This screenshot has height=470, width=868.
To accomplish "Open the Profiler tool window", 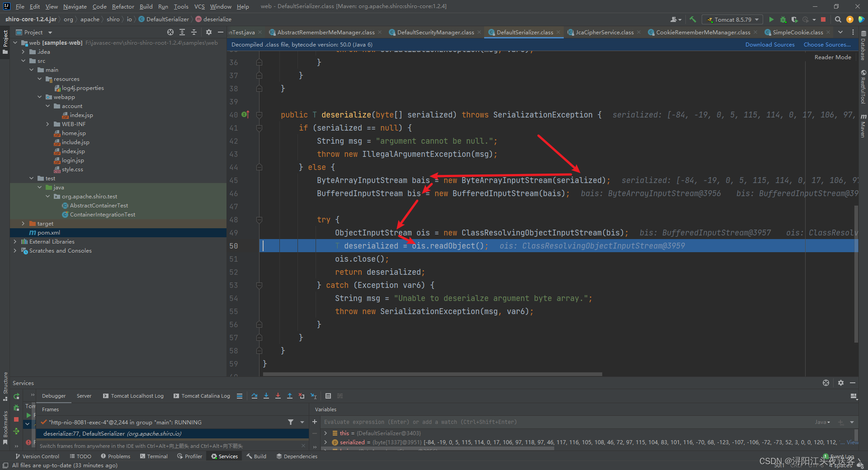I will [x=190, y=456].
